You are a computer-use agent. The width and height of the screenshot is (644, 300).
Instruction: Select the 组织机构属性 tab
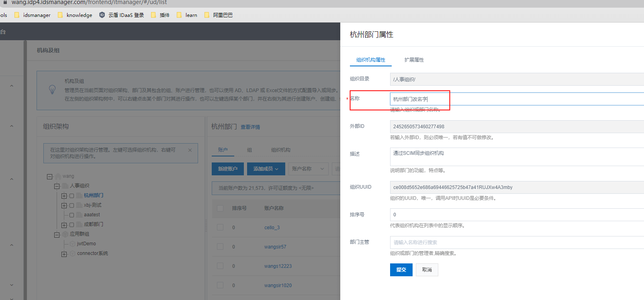pos(370,60)
